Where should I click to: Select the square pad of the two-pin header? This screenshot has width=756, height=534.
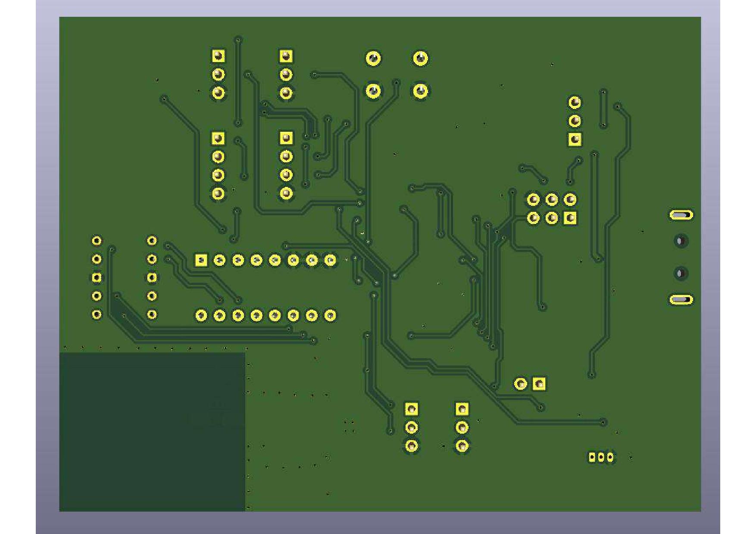coord(539,384)
